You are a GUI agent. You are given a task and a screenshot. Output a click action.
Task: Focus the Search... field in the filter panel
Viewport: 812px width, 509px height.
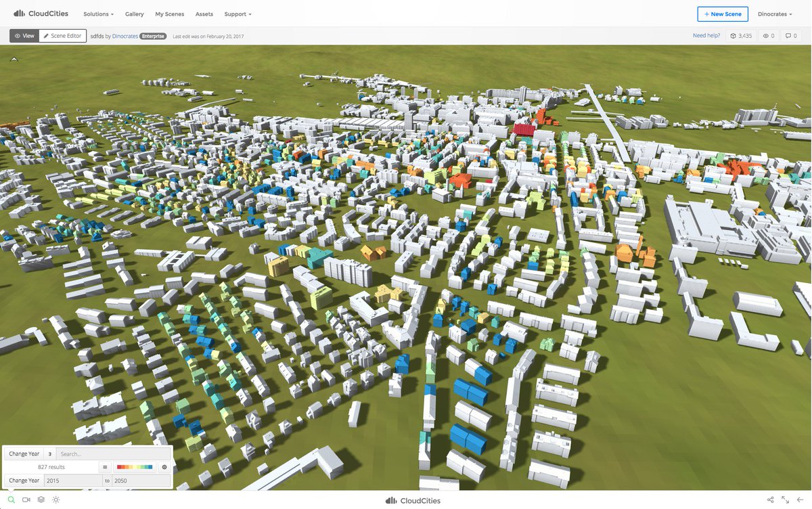pyautogui.click(x=113, y=454)
